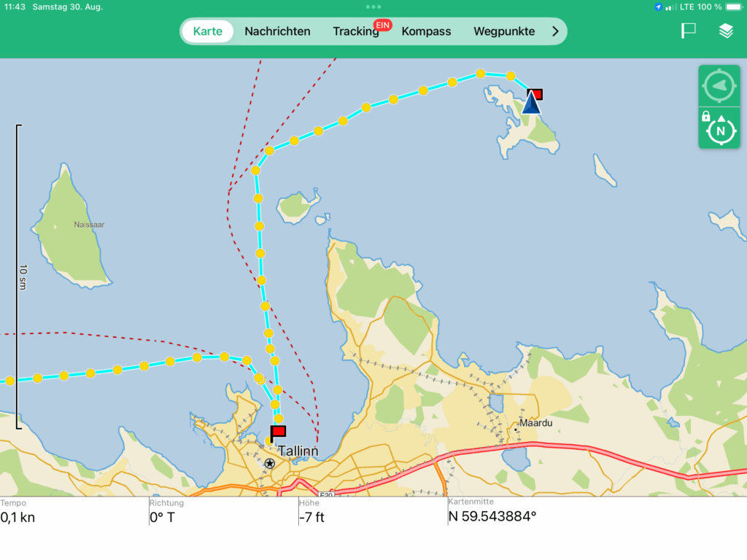Image resolution: width=747 pixels, height=560 pixels.
Task: Open the Tracking tab
Action: click(356, 31)
